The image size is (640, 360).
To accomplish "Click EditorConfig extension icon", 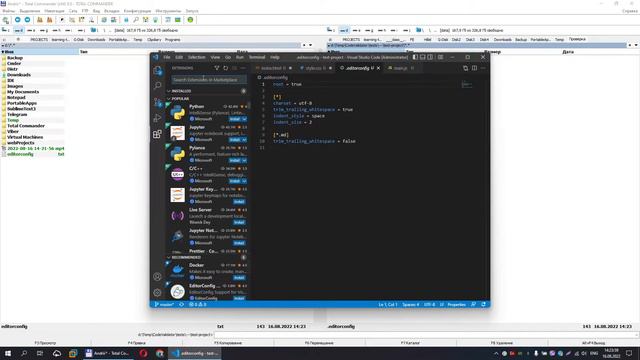I will tap(178, 291).
